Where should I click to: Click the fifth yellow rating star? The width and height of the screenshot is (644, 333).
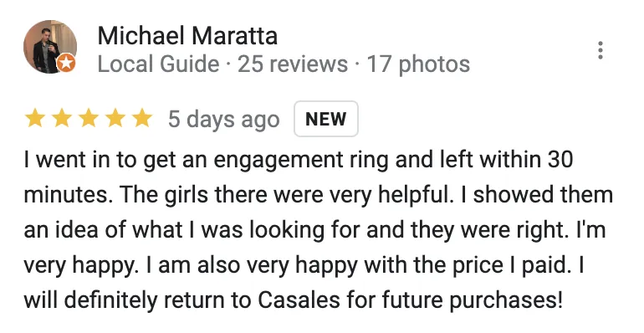142,119
